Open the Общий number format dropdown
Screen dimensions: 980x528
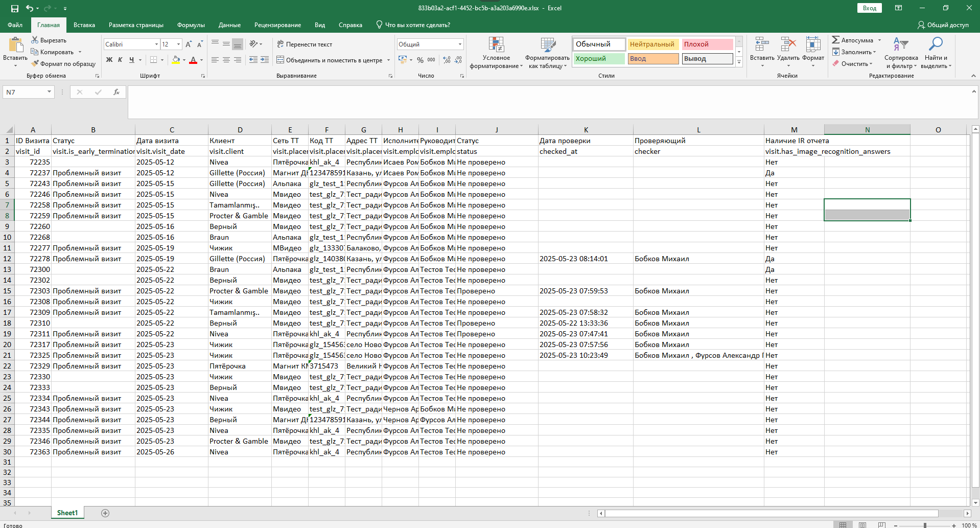pyautogui.click(x=460, y=44)
